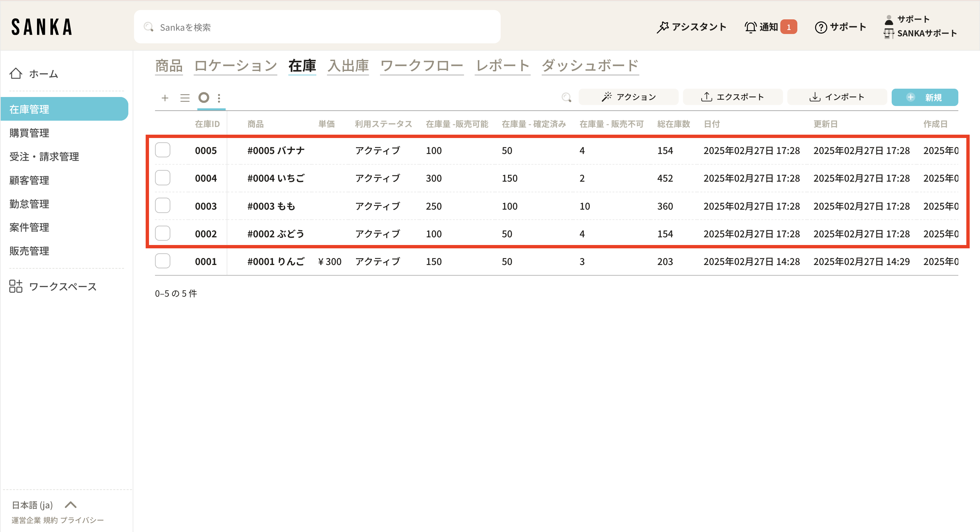The width and height of the screenshot is (980, 532).
Task: Open the assistant pin icon
Action: 663,27
